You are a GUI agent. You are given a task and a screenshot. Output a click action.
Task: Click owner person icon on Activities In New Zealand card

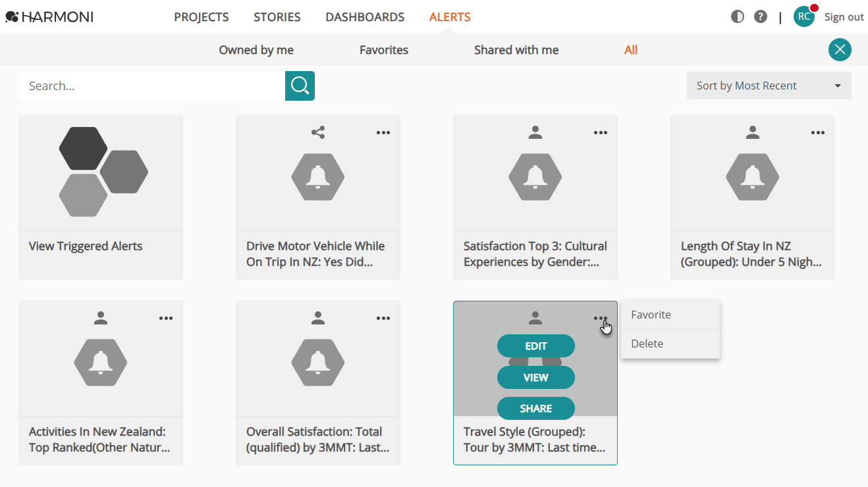101,319
